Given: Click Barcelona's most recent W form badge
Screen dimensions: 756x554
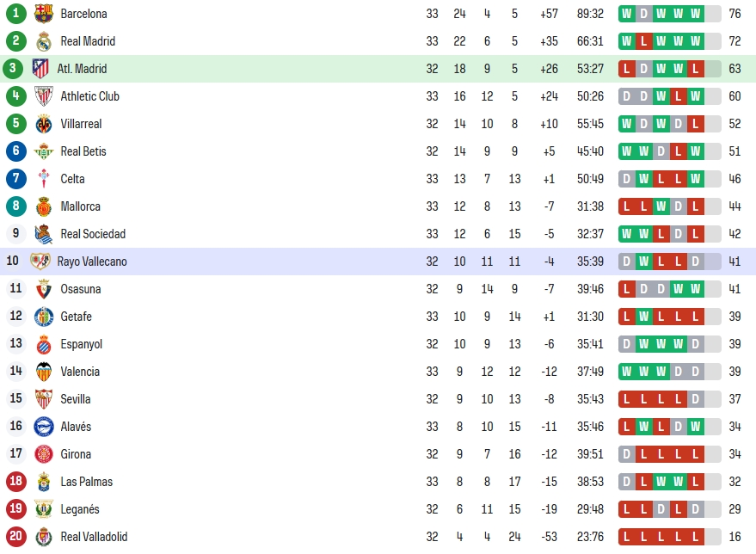Looking at the screenshot, I should (695, 14).
